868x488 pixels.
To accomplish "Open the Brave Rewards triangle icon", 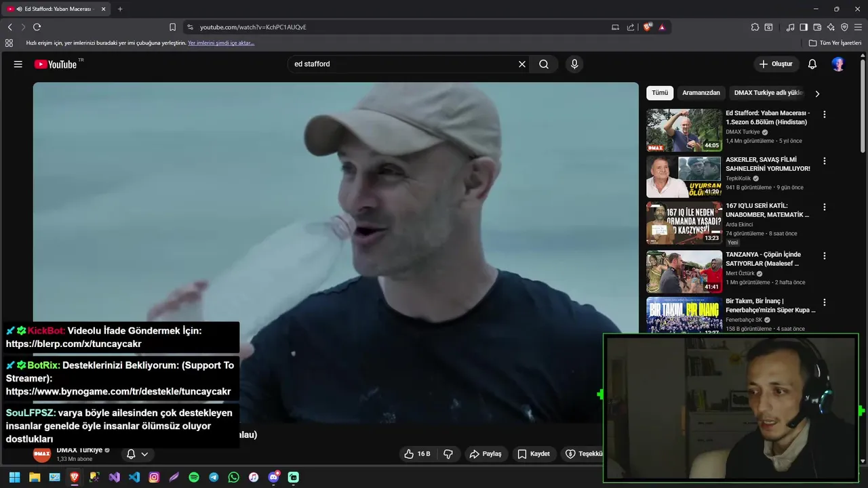I will coord(662,27).
